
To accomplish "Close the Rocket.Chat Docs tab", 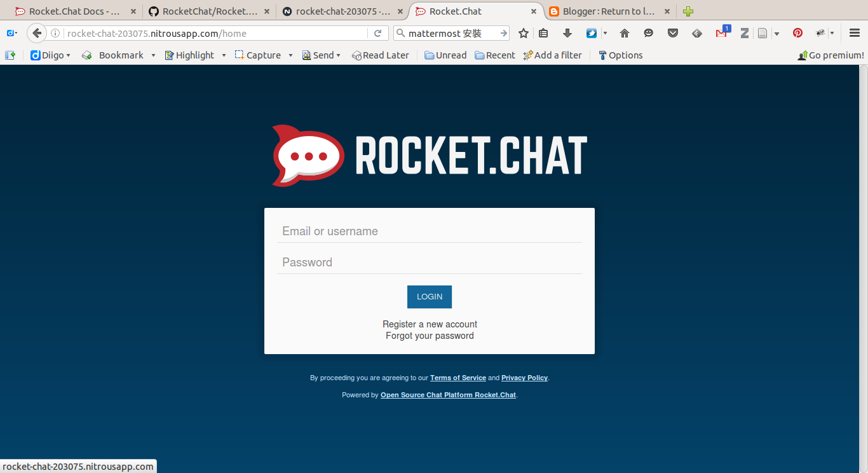I will [x=133, y=11].
